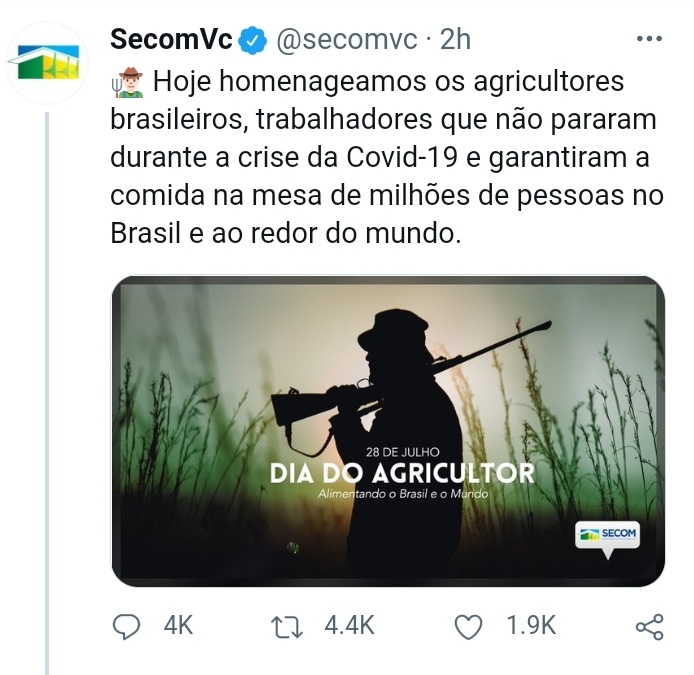Open the SecomVc profile avatar

click(47, 63)
